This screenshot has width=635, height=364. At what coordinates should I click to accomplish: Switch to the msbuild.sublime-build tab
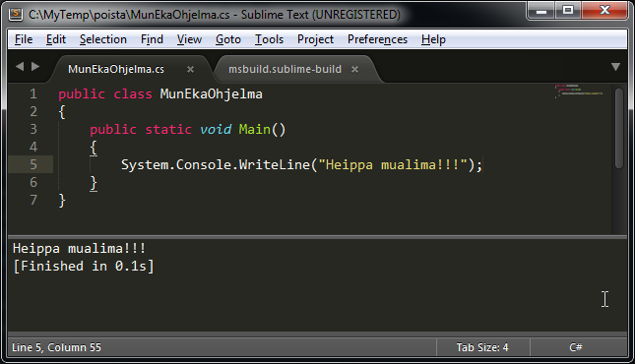tap(285, 69)
